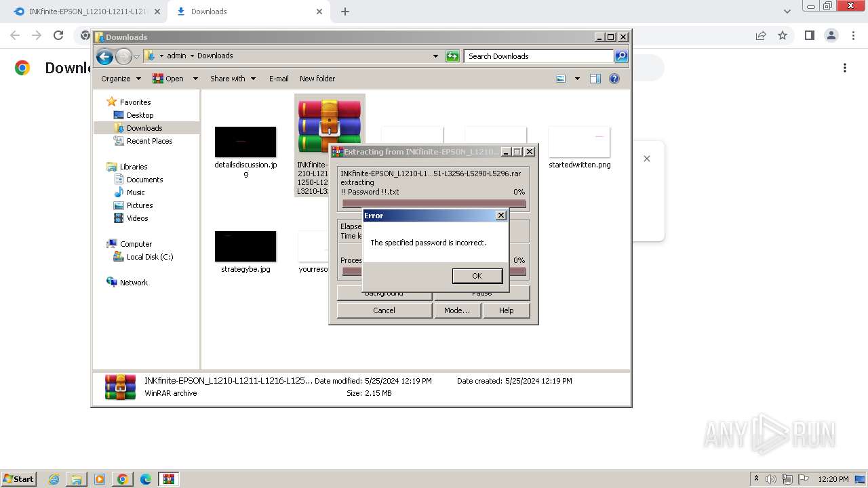Expand the view options dropdown arrow
The width and height of the screenshot is (868, 488).
577,79
